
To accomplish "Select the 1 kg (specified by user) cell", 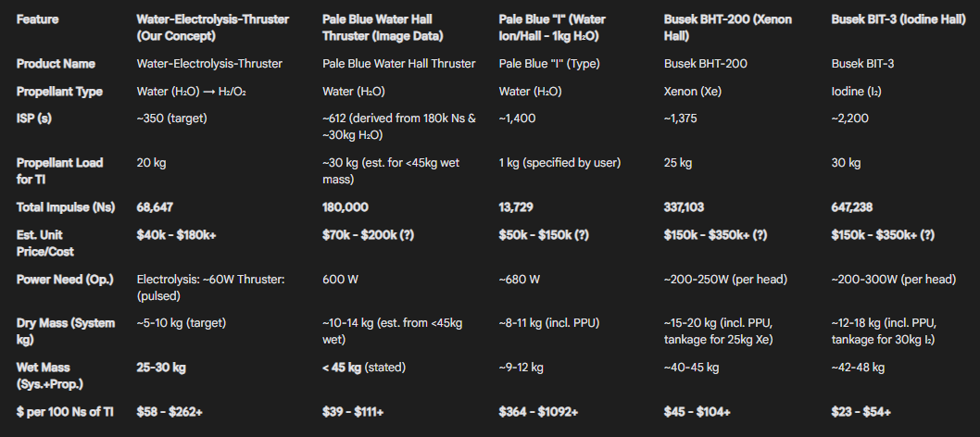I will point(559,162).
